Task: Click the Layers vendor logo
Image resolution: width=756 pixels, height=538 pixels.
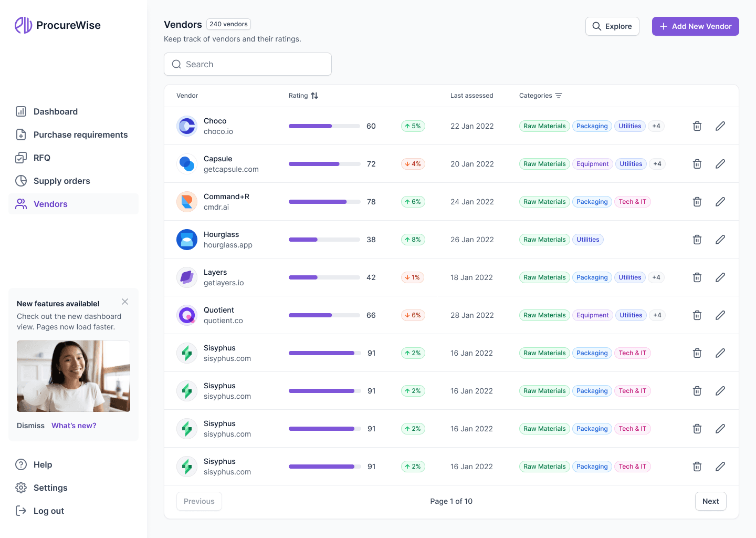Action: tap(187, 277)
